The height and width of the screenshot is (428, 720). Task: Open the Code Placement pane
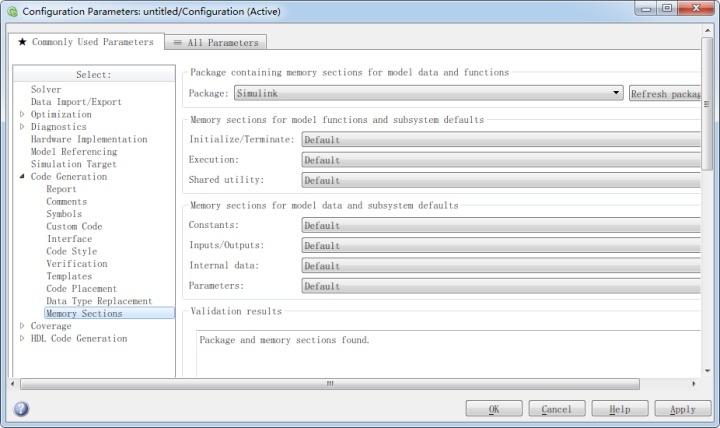[x=81, y=288]
